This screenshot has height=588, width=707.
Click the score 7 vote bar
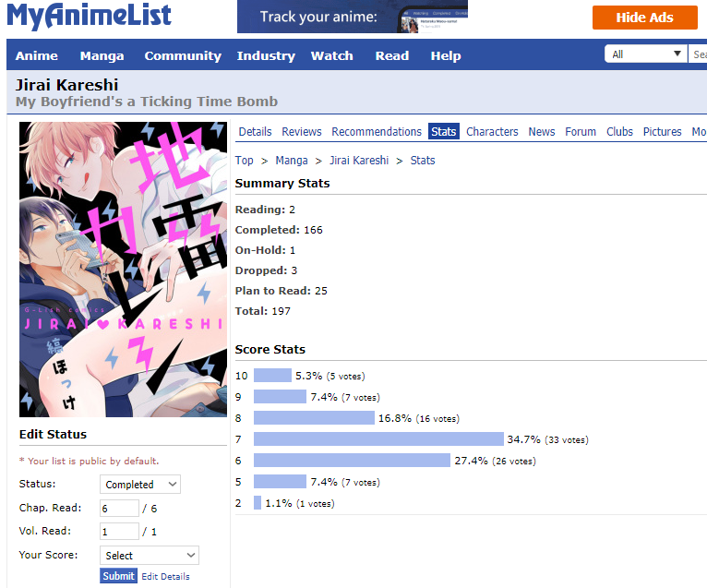[378, 439]
